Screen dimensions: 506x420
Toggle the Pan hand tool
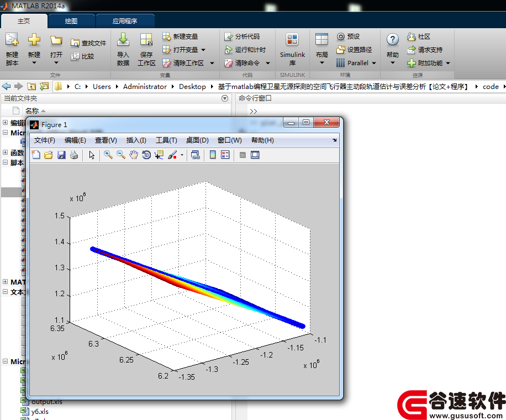pos(134,155)
